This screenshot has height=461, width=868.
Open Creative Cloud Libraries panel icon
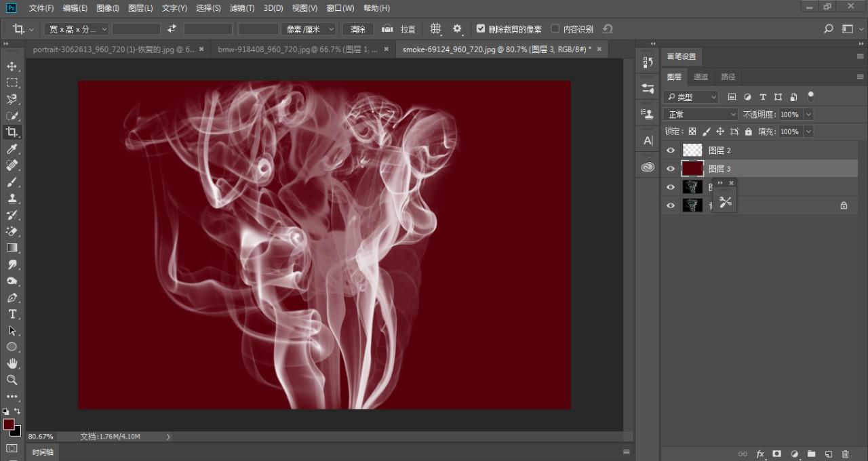(648, 167)
